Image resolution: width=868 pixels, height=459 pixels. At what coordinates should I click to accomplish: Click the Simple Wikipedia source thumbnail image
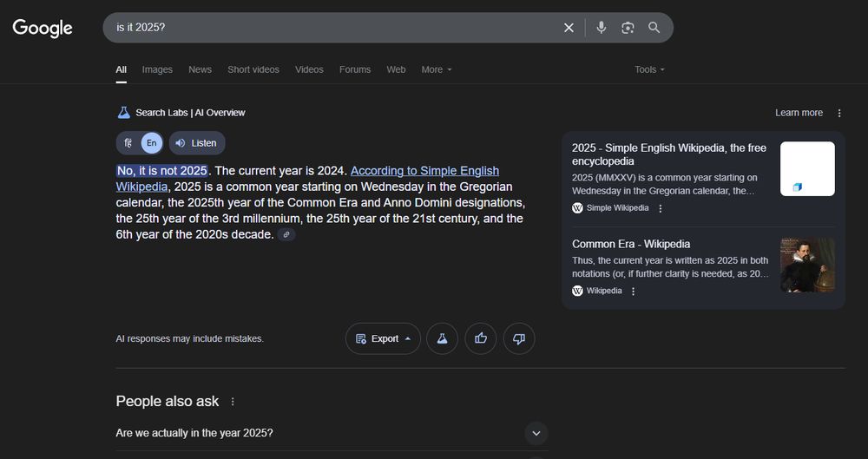coord(807,169)
